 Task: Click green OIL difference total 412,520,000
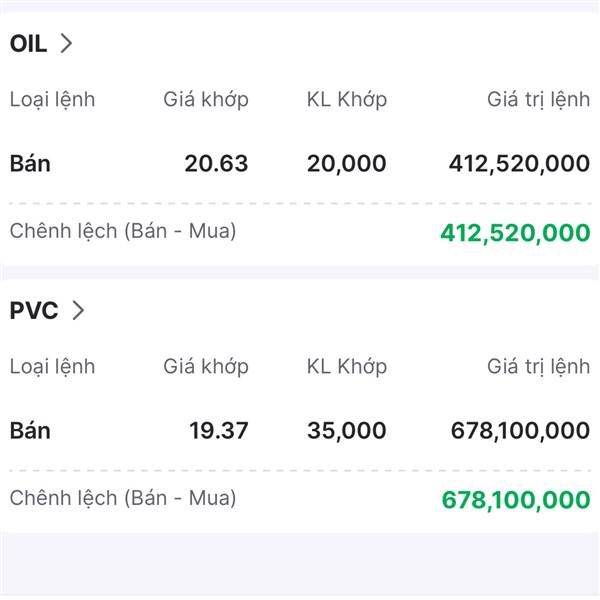(x=515, y=233)
